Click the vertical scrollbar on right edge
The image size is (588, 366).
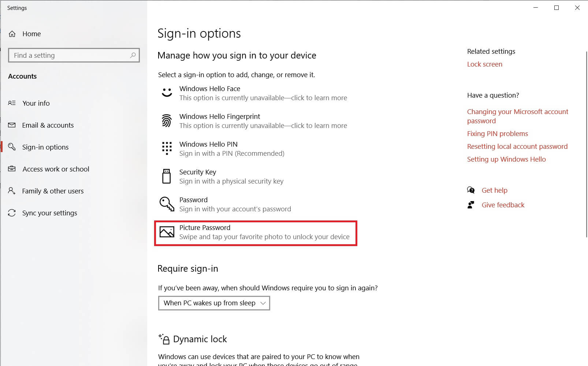[x=587, y=144]
